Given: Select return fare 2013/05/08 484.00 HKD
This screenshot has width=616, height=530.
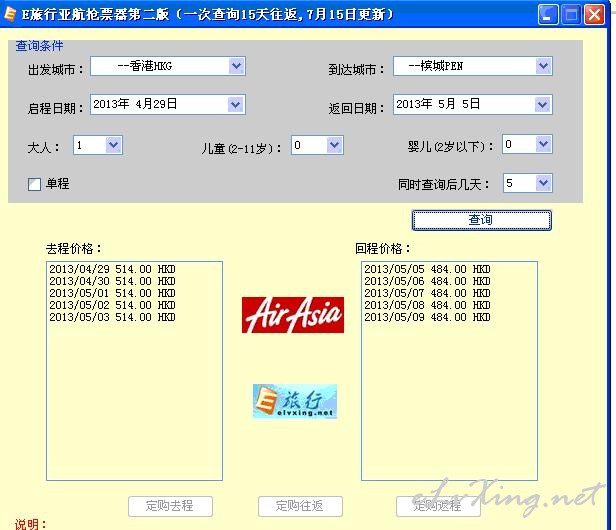Looking at the screenshot, I should pyautogui.click(x=427, y=305).
